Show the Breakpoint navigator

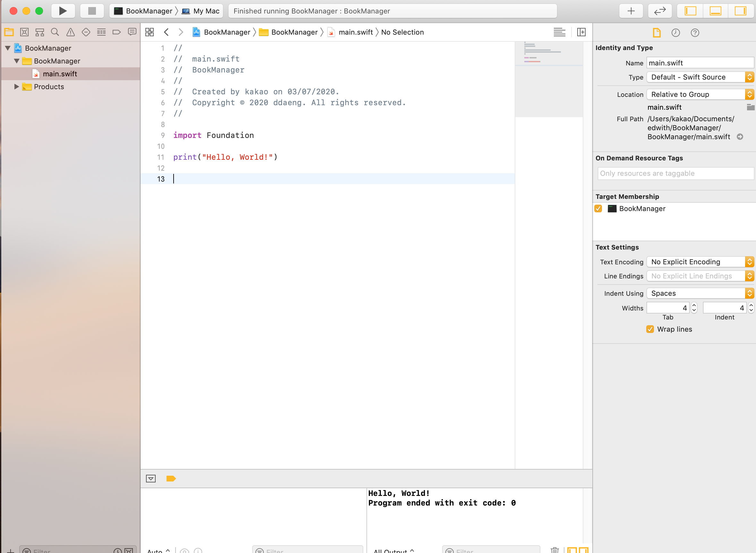pos(116,32)
